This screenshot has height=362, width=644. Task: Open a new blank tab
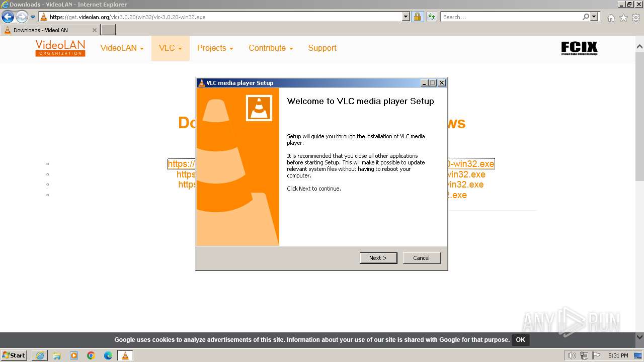coord(108,30)
